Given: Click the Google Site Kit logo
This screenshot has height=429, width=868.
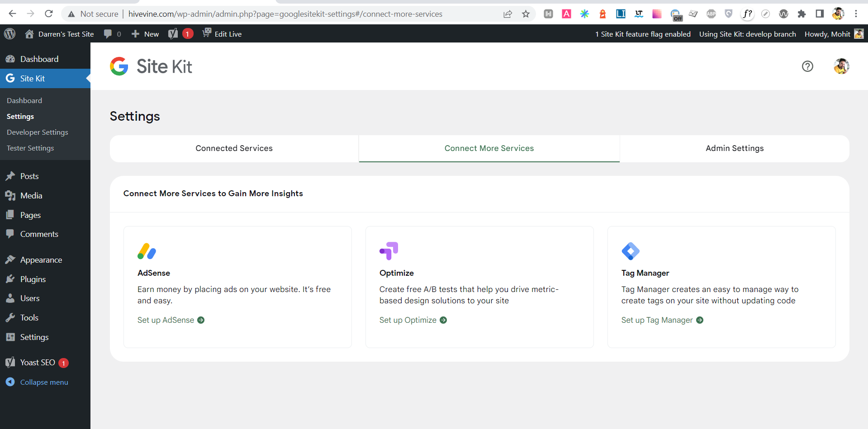Looking at the screenshot, I should coord(151,66).
